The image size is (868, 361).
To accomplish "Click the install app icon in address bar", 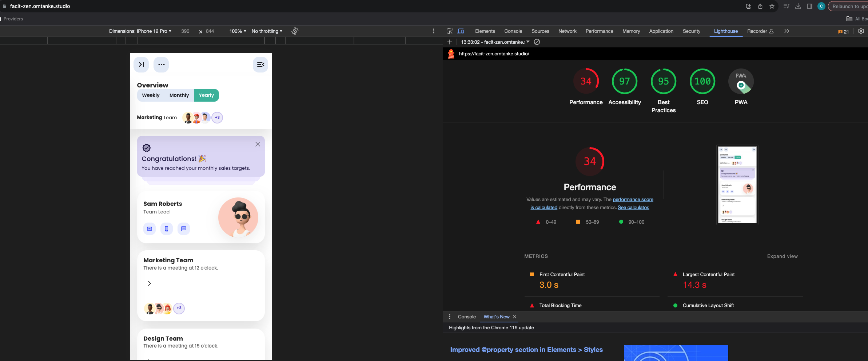I will click(748, 6).
